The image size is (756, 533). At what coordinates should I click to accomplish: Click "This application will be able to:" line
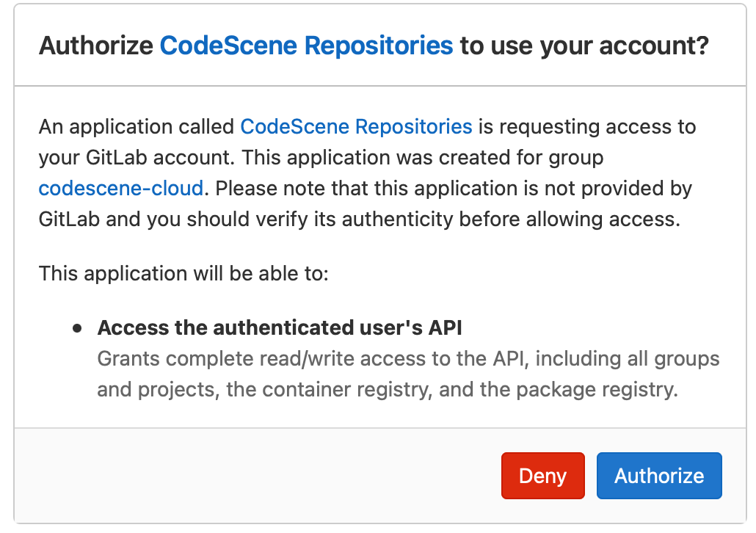[x=184, y=274]
